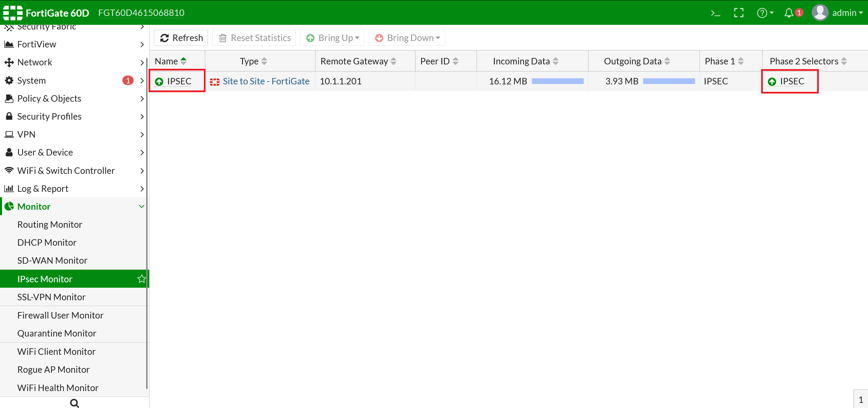Click the FGT60D4615068810 hostname
The height and width of the screenshot is (408, 868).
(x=141, y=13)
